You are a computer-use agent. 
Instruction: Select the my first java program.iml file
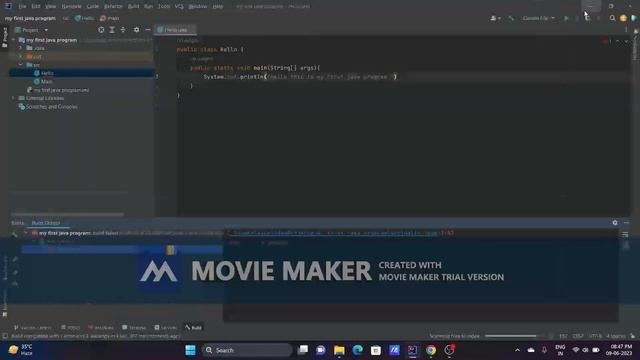coord(58,90)
